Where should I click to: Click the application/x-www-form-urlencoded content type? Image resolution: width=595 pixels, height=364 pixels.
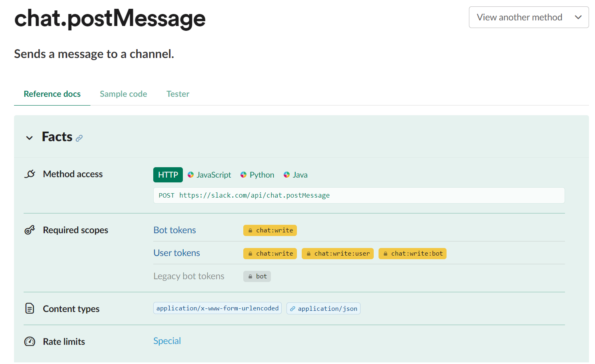click(x=217, y=308)
